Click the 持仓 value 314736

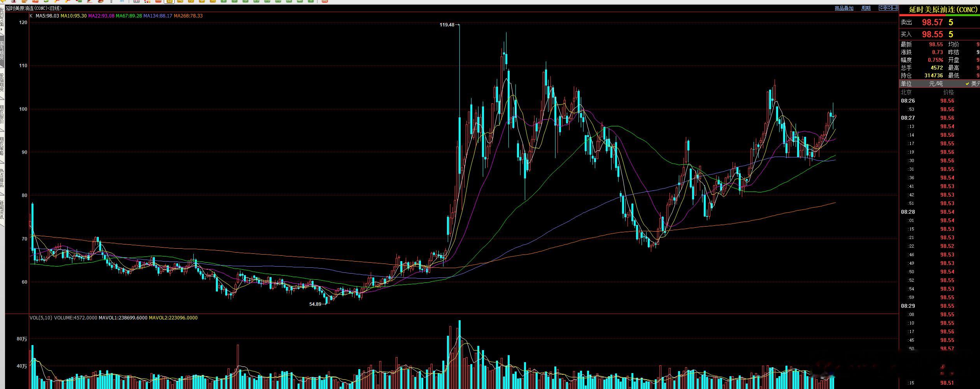click(x=934, y=75)
